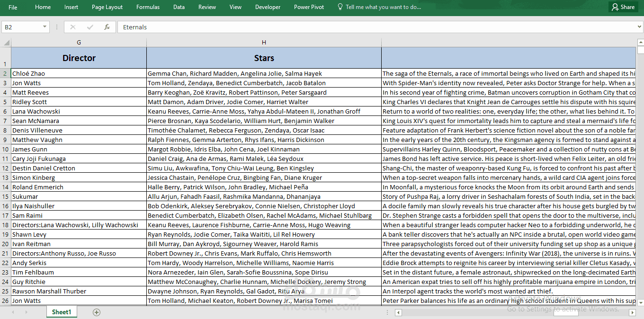Open the Power Pivot tab
The height and width of the screenshot is (319, 644).
coord(309,7)
